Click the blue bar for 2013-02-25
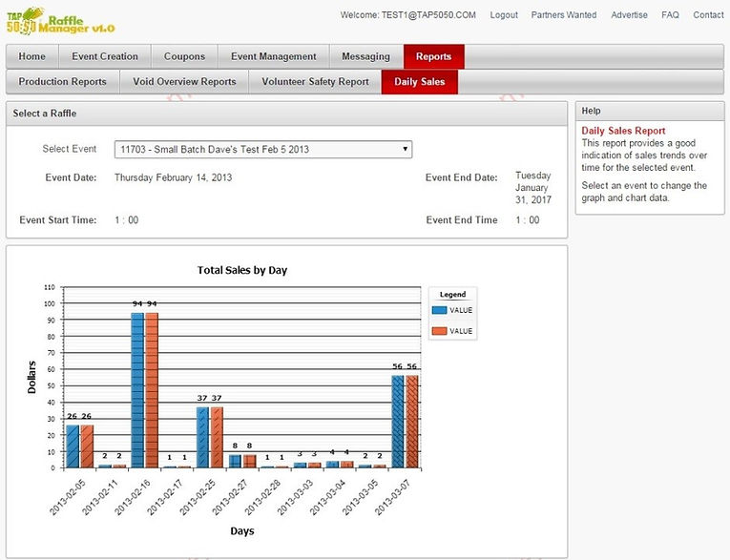Screen dimensions: 730x560 [x=202, y=437]
